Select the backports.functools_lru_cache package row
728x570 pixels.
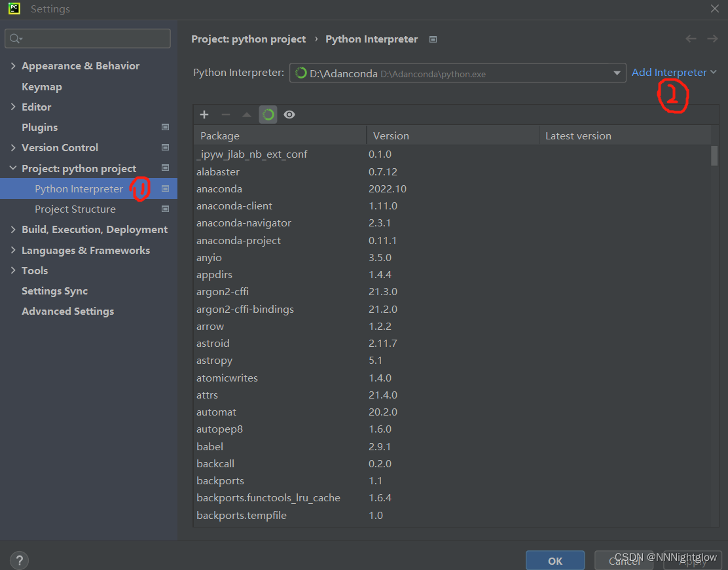[x=452, y=497]
